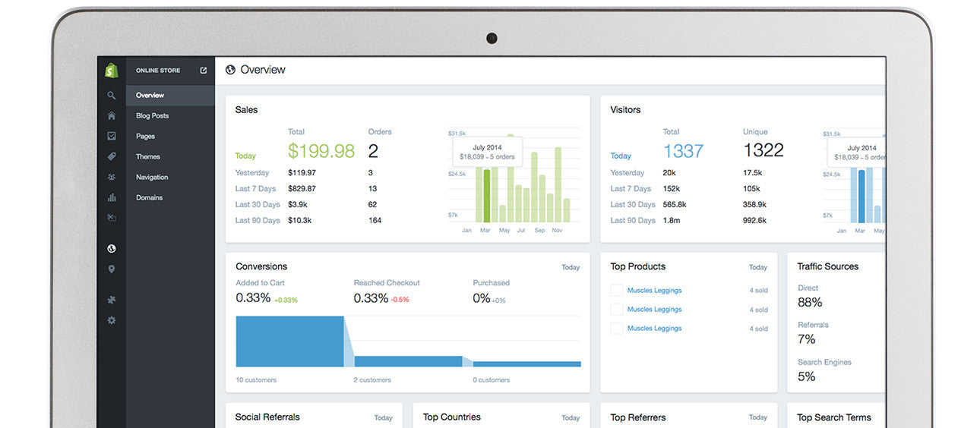Open the location pin icon in sidebar
Image resolution: width=980 pixels, height=428 pixels.
tap(112, 269)
